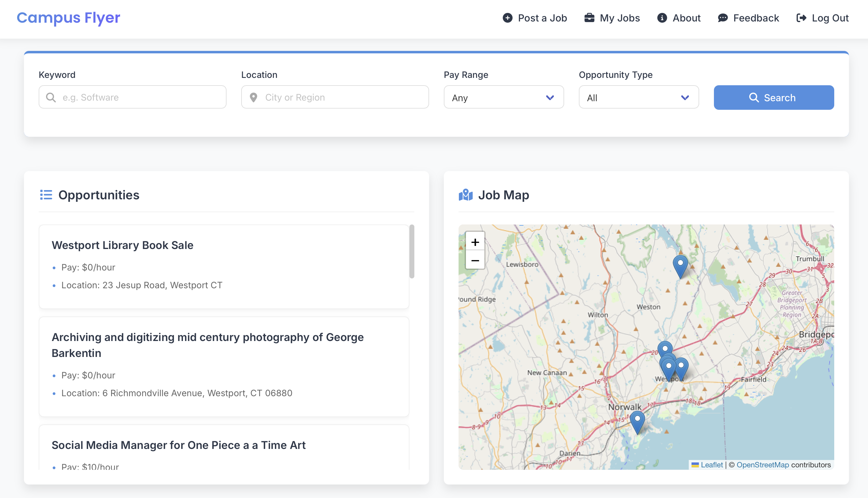Click the 6 Richmondville Avenue location text
Viewport: 868px width, 498px height.
pyautogui.click(x=176, y=393)
